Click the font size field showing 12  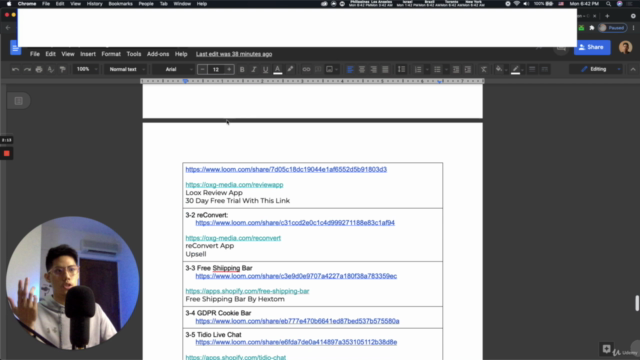tap(216, 69)
